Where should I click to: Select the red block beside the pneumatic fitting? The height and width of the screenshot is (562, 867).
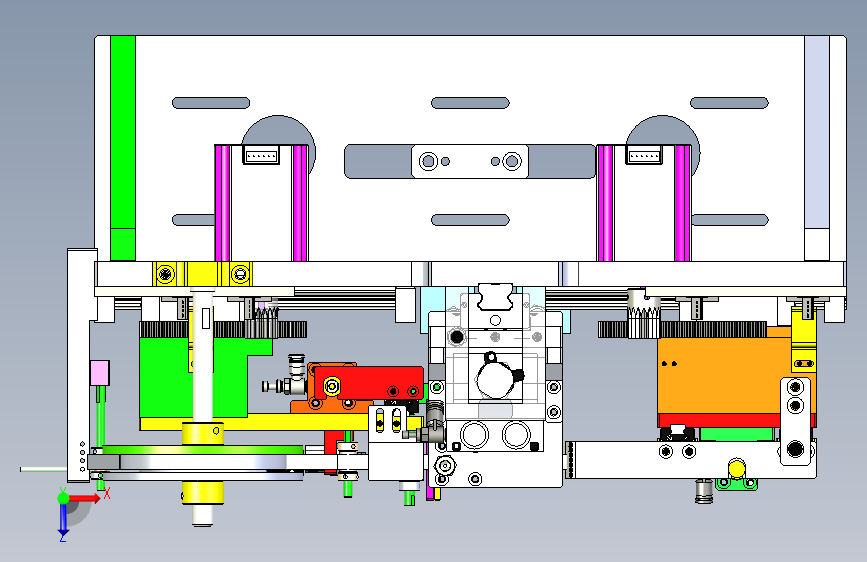[x=368, y=382]
